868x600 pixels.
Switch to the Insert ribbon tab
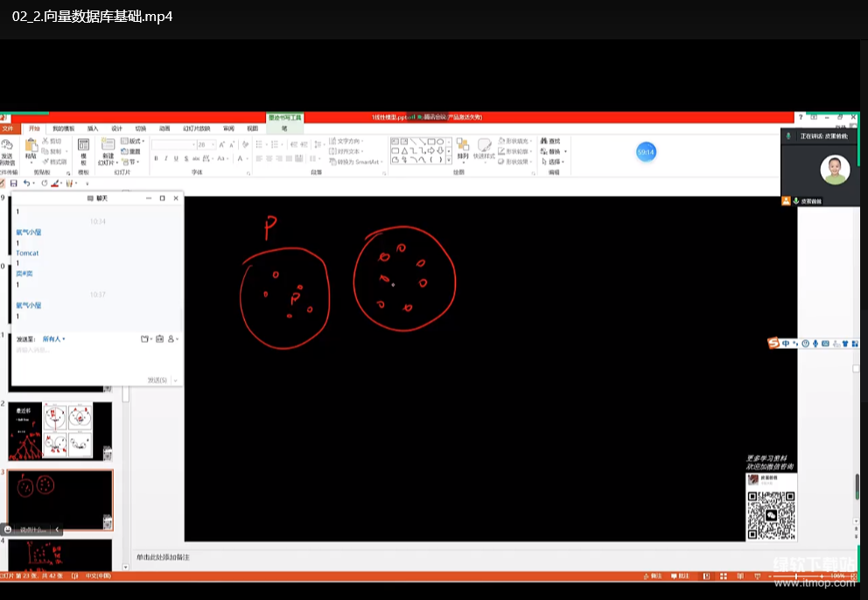[x=93, y=129]
